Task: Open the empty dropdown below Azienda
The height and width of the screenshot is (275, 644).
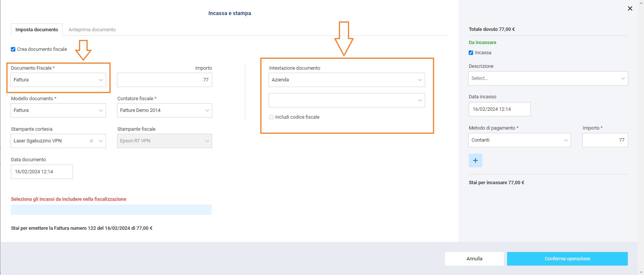Action: pos(346,100)
